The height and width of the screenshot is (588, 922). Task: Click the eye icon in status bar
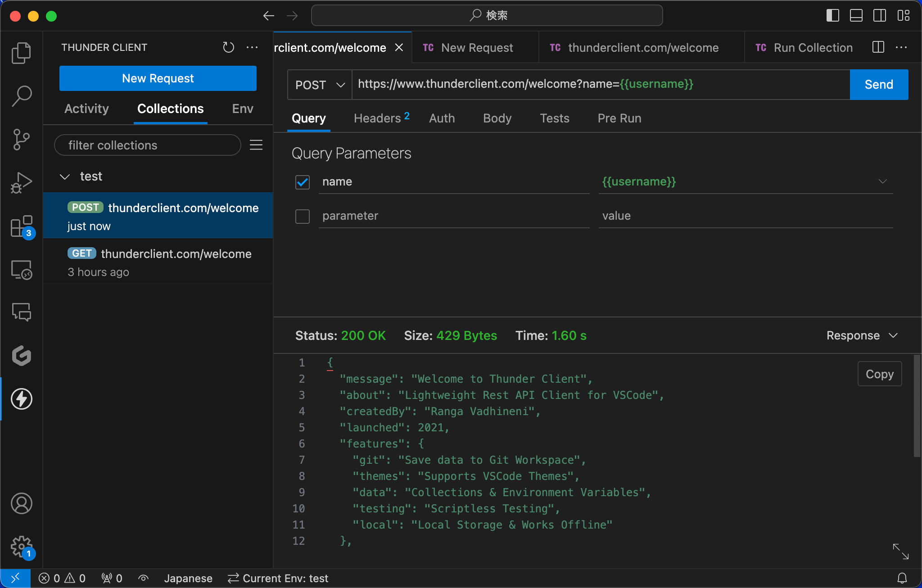click(x=143, y=578)
